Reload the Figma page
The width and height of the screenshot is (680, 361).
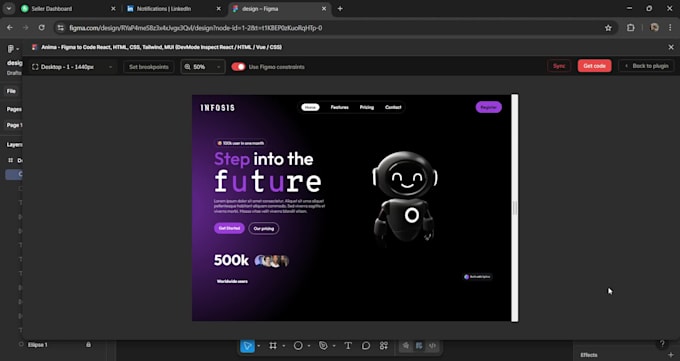42,28
